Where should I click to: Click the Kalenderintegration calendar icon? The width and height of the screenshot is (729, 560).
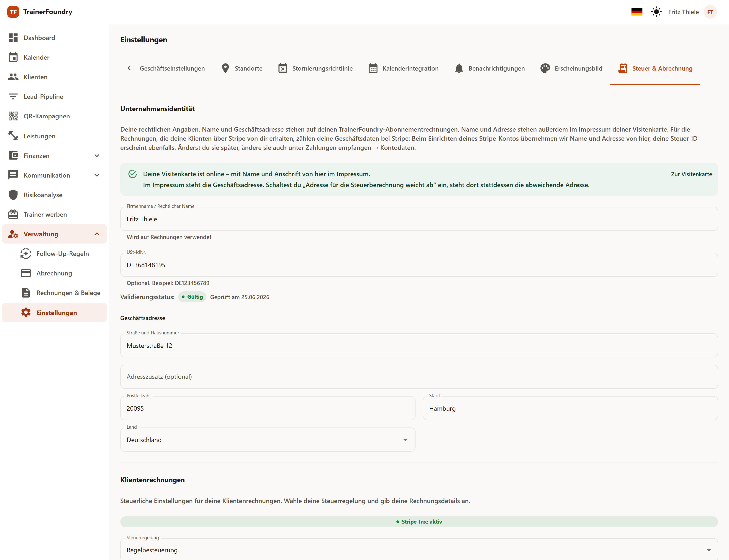coord(373,68)
